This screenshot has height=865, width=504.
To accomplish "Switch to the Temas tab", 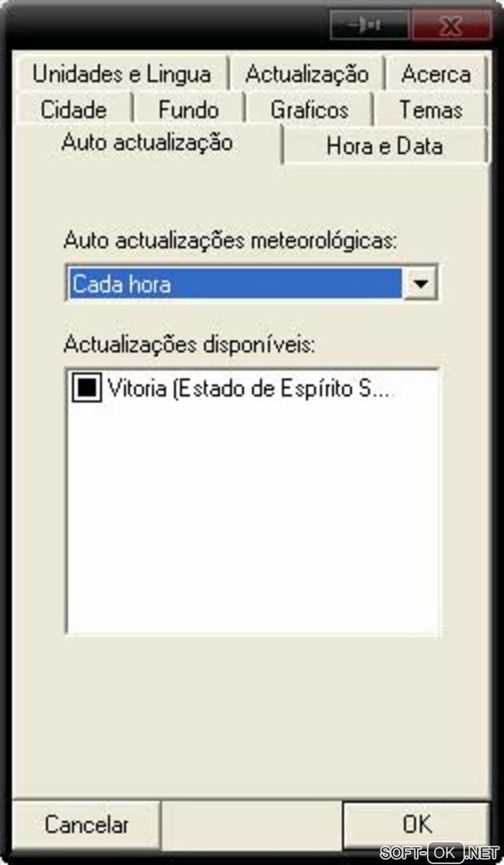I will 431,109.
